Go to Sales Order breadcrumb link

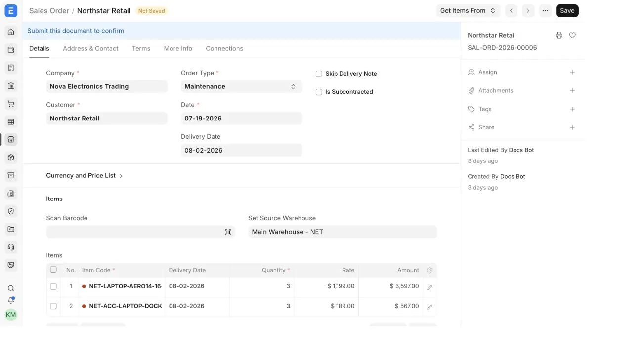pyautogui.click(x=49, y=11)
